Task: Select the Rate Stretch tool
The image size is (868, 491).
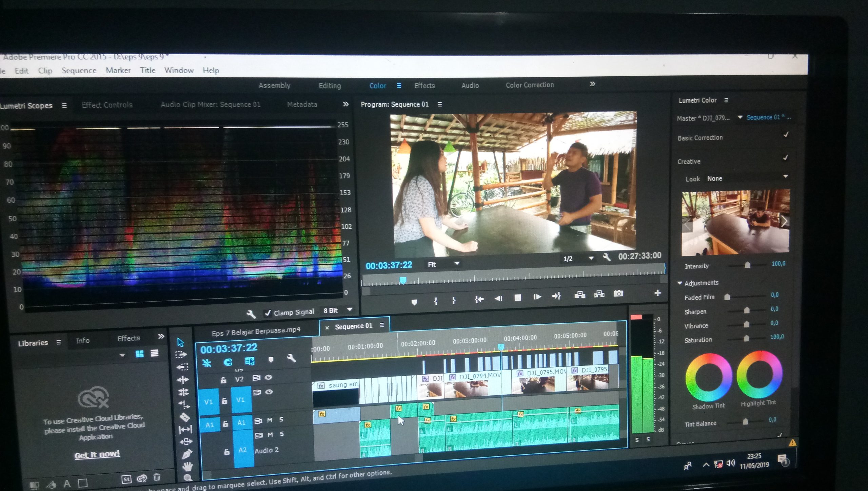Action: [184, 404]
